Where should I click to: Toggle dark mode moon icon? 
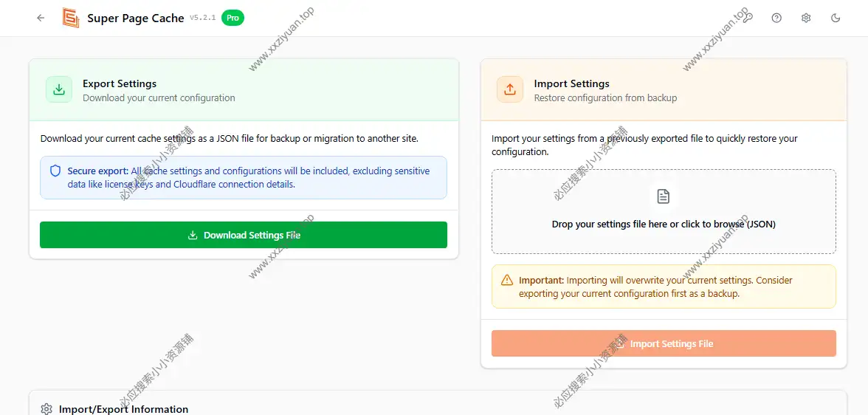pyautogui.click(x=836, y=18)
